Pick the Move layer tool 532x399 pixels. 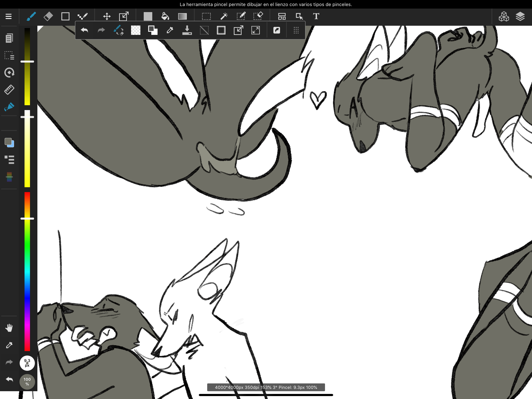107,16
